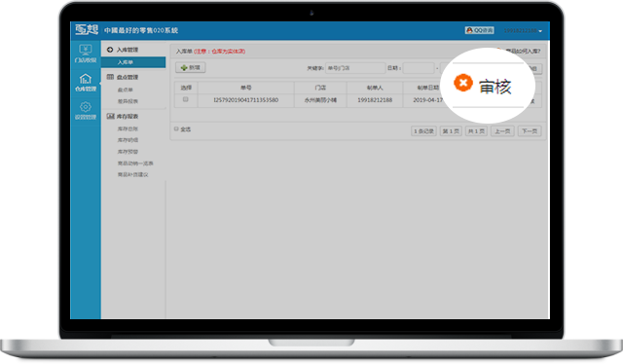Image resolution: width=623 pixels, height=364 pixels.
Task: Open the 盘点单 submenu item
Action: tap(126, 90)
